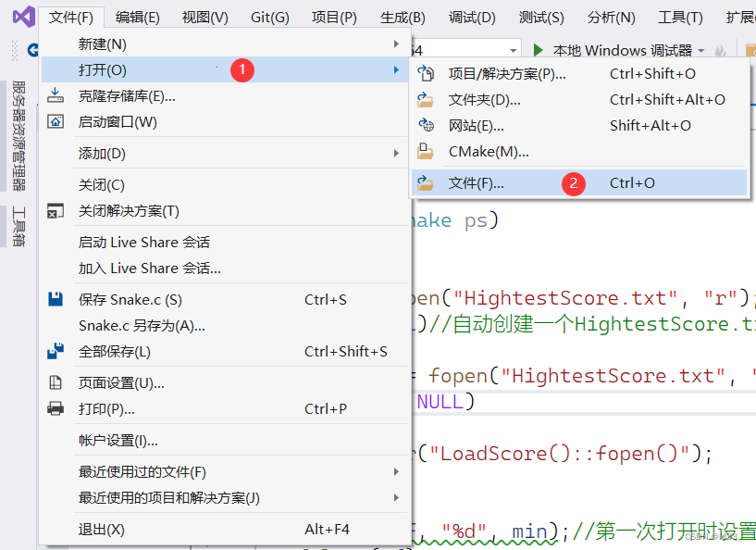Image resolution: width=756 pixels, height=550 pixels.
Task: Expand 最近使用过的文件(F) submenu arrow
Action: (396, 471)
